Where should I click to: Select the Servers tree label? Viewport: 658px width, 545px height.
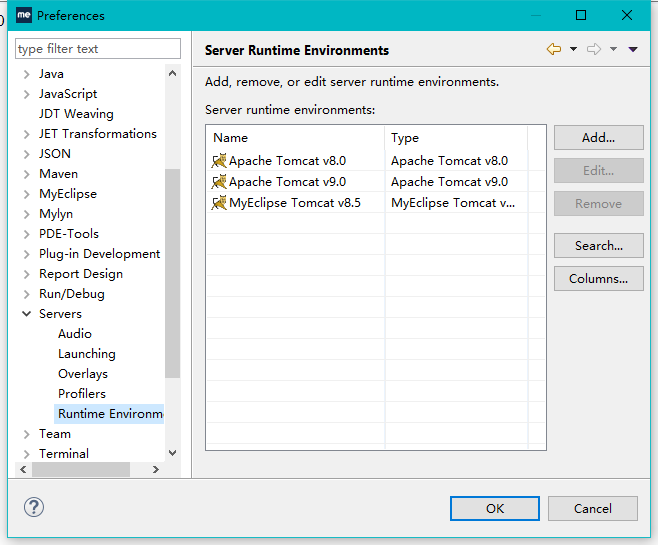tap(60, 314)
